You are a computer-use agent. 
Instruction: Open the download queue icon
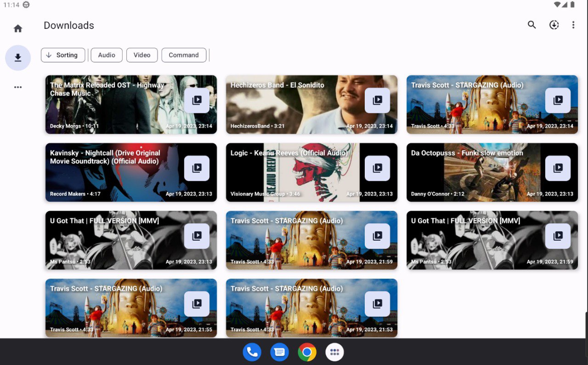554,25
